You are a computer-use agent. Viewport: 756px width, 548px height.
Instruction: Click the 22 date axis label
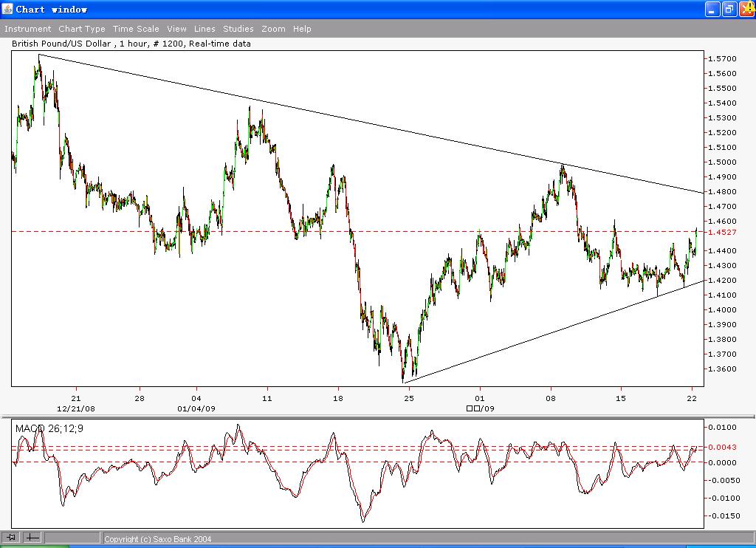click(x=692, y=399)
